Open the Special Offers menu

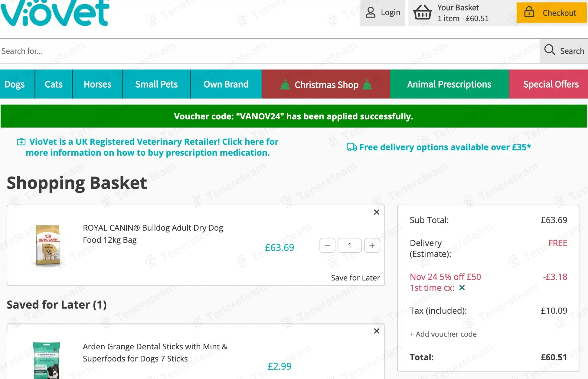551,84
